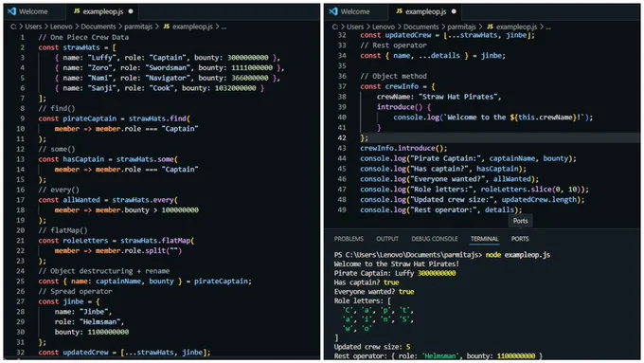Click line number 27 in left editor

(x=21, y=301)
